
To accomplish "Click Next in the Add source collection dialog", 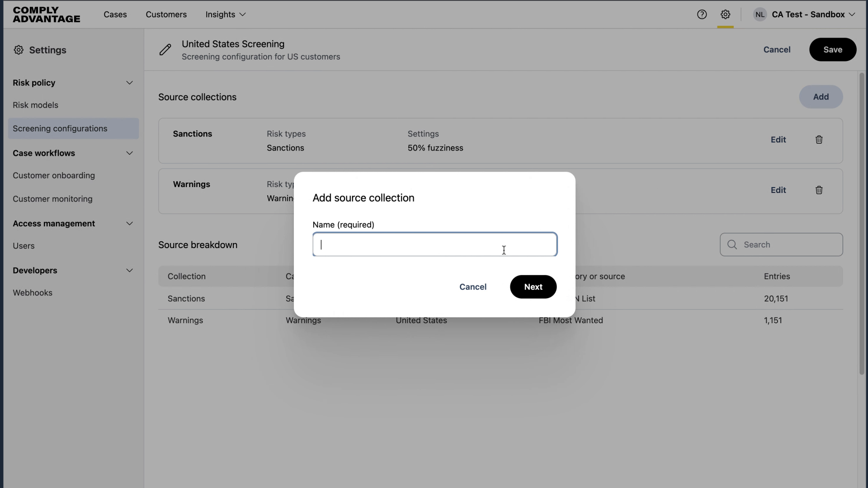I will [533, 287].
